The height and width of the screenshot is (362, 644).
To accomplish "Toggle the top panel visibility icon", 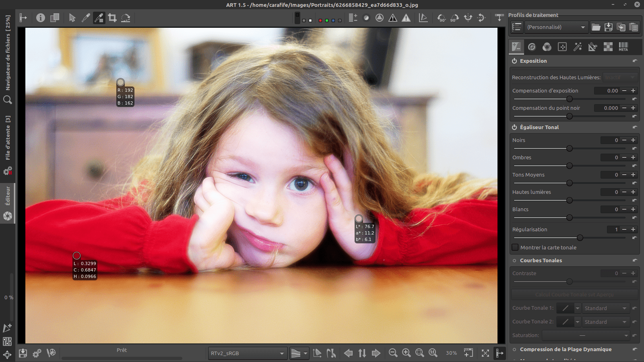I will 499,18.
